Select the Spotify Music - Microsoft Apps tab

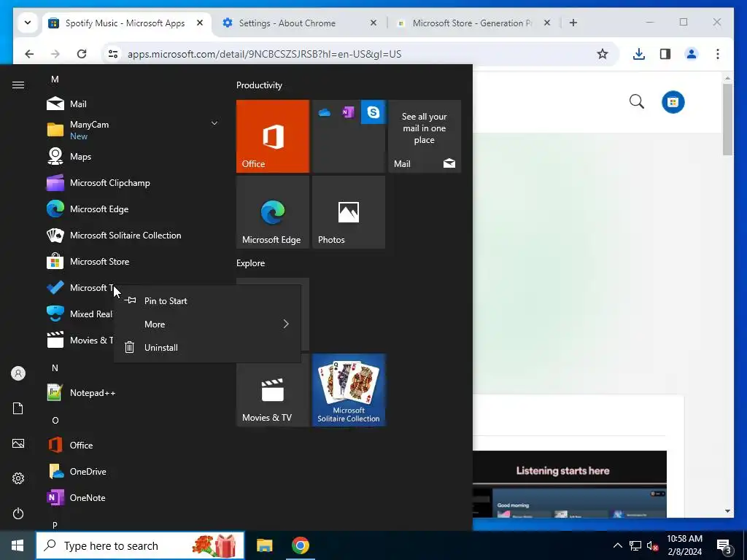tap(125, 23)
